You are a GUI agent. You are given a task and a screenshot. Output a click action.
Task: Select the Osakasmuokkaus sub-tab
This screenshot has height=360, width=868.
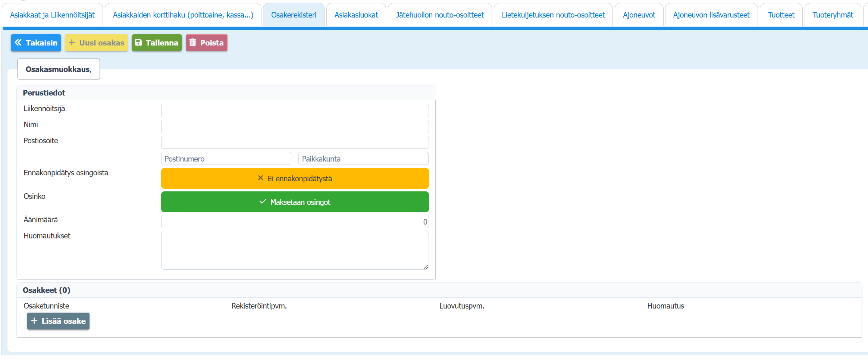click(x=59, y=69)
